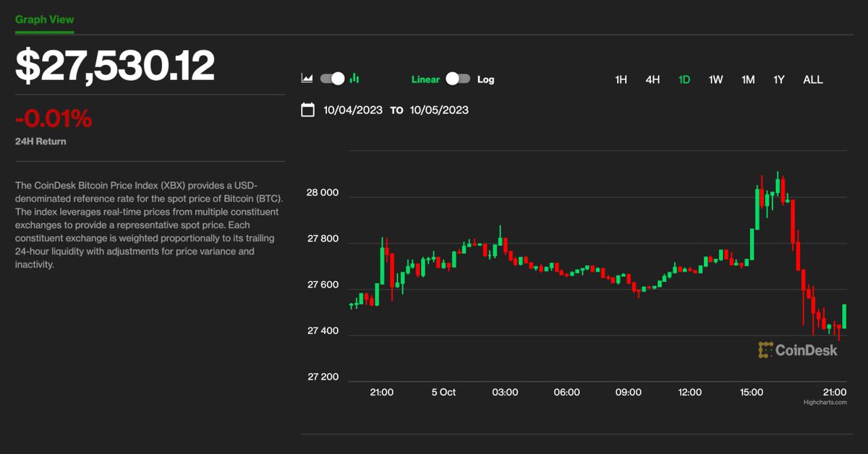This screenshot has height=454, width=868.
Task: Click the $27,530.12 price display
Action: point(114,64)
